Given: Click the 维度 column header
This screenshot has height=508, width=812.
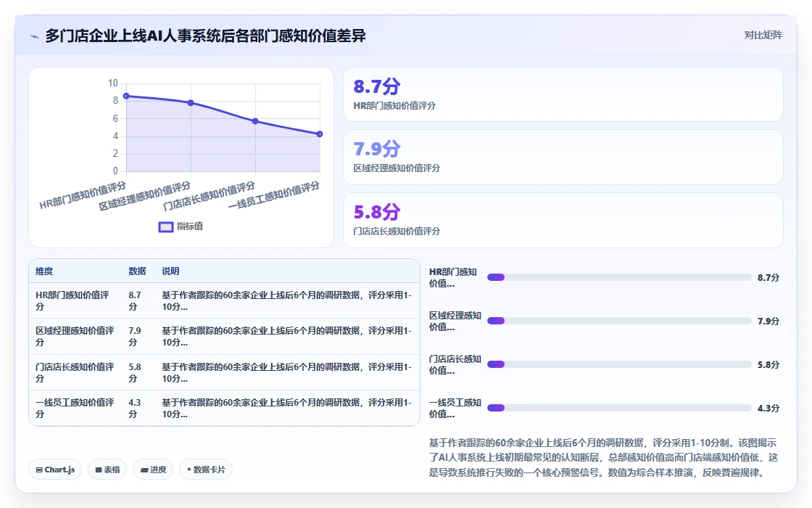Looking at the screenshot, I should (44, 271).
